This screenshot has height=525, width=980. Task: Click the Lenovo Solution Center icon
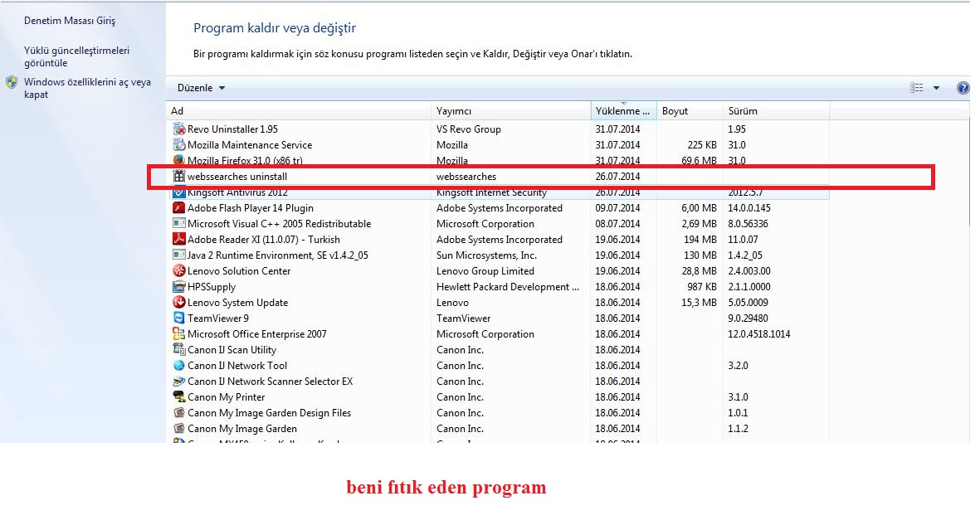pos(178,270)
